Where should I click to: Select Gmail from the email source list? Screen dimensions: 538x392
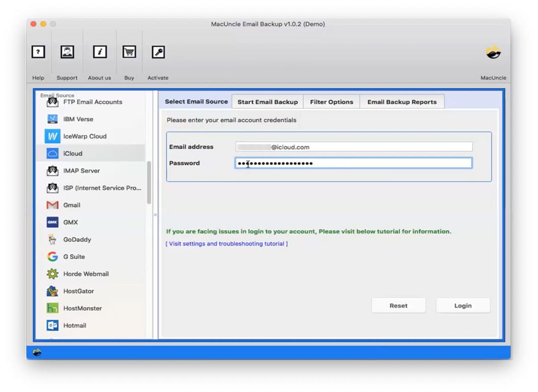[x=72, y=205]
